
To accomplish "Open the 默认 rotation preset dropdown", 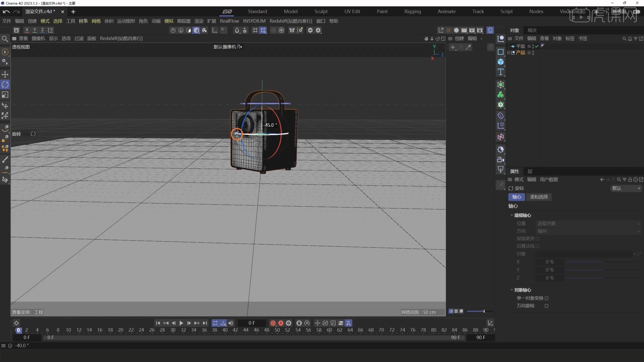I will click(x=626, y=188).
